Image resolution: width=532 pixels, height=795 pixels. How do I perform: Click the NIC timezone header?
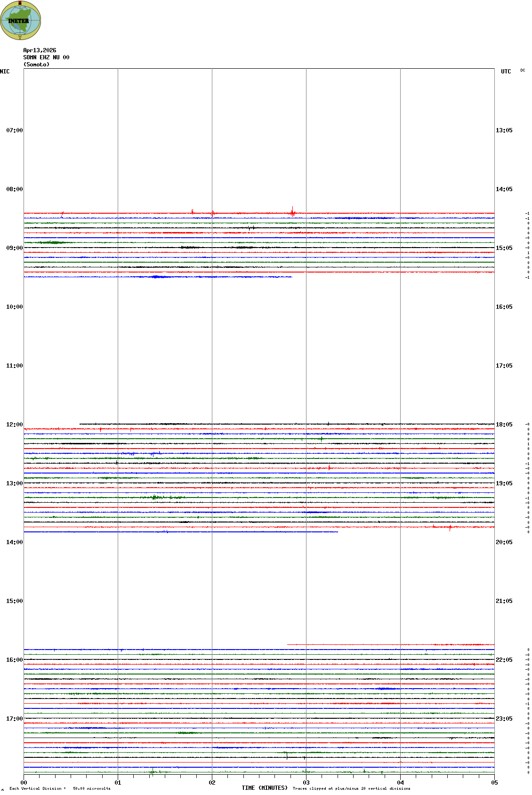tap(5, 72)
